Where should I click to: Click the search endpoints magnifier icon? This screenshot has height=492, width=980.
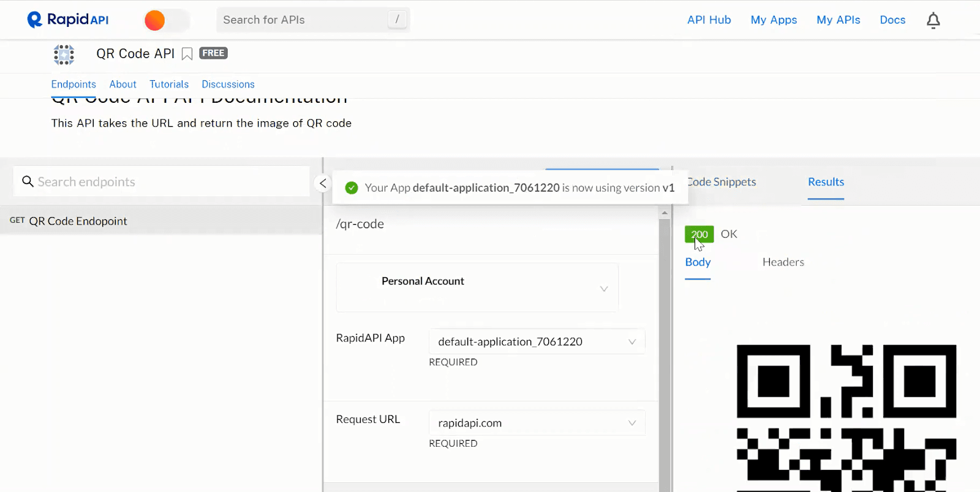coord(28,181)
